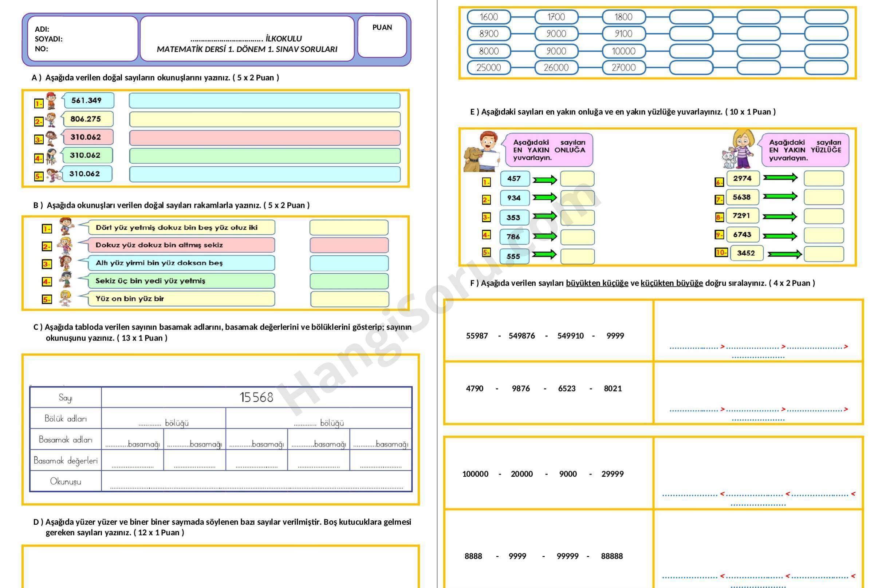Click the 'Basamak değerleri' row label
The height and width of the screenshot is (588, 874).
tap(66, 461)
